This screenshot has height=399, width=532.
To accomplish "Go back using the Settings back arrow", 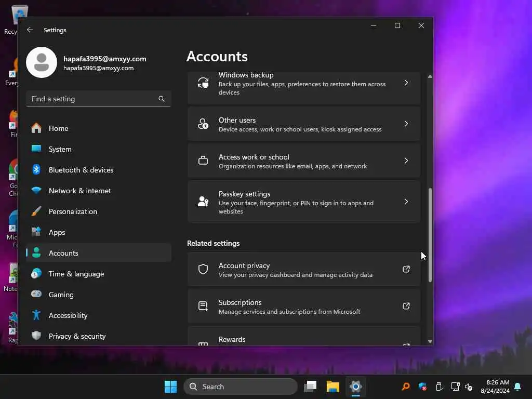I will [30, 30].
